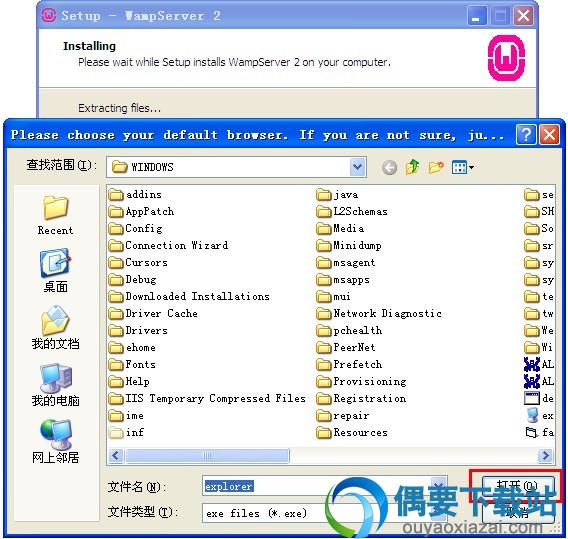The image size is (568, 539).
Task: Select the msagent folder
Action: [346, 263]
